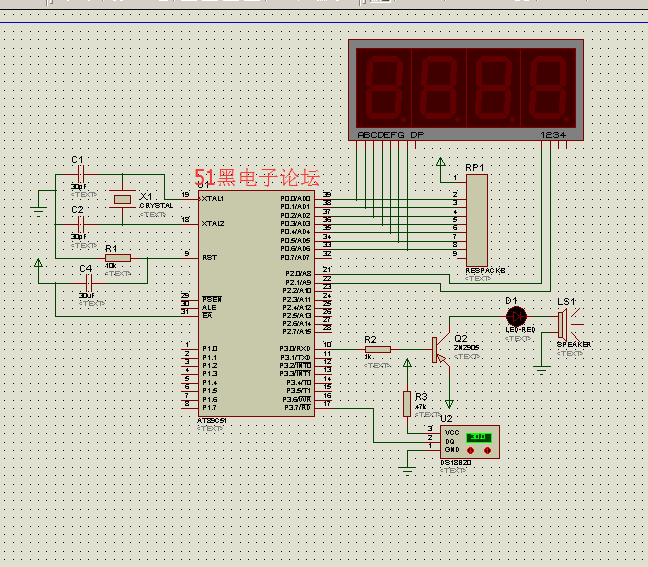Viewport: 648px width, 567px height.
Task: Select the X1 crystal component
Action: pos(122,200)
